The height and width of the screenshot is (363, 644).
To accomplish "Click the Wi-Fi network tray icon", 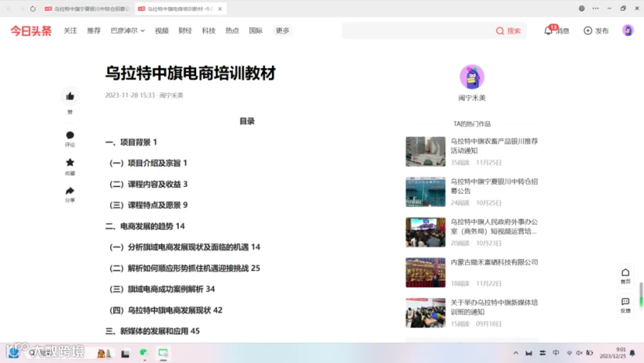I will coord(570,353).
